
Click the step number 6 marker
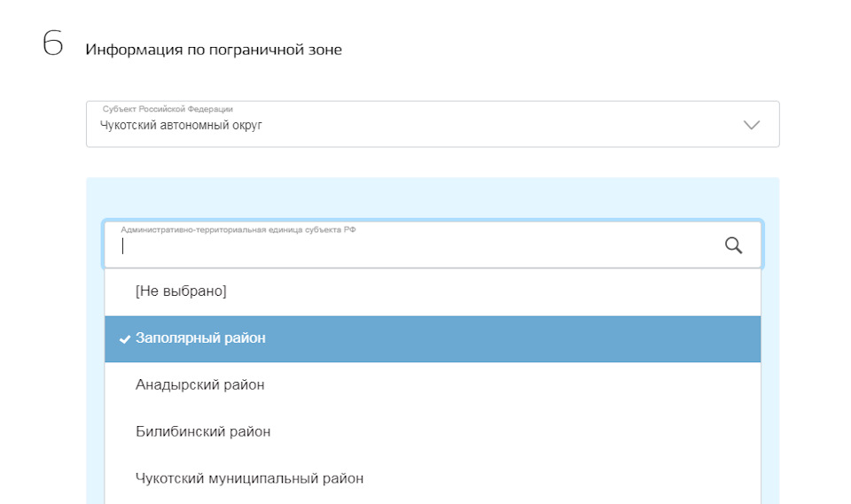click(x=52, y=44)
